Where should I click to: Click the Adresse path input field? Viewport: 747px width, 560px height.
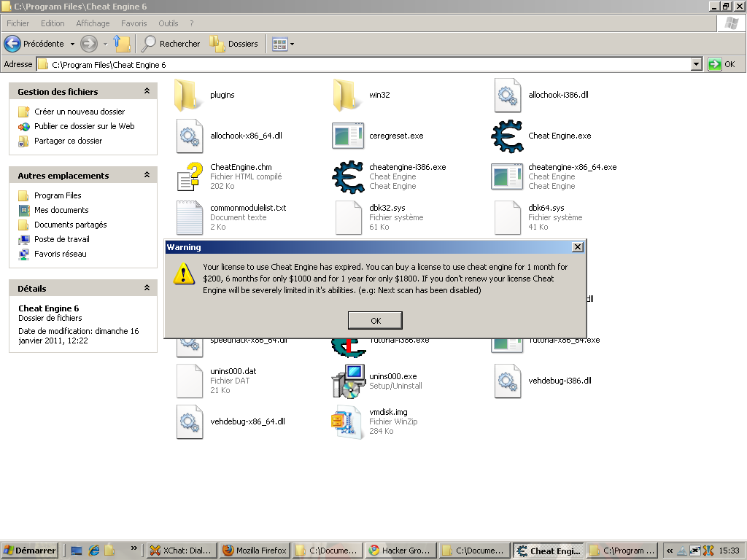(x=364, y=65)
